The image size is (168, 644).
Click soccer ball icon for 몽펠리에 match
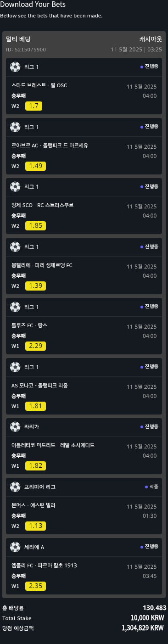click(15, 247)
